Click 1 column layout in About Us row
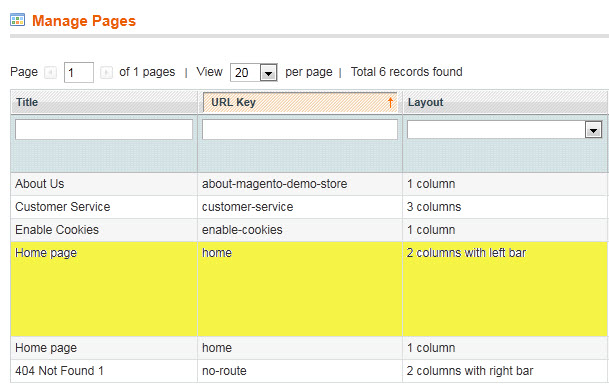Viewport: 609px width, 386px height. pyautogui.click(x=431, y=184)
